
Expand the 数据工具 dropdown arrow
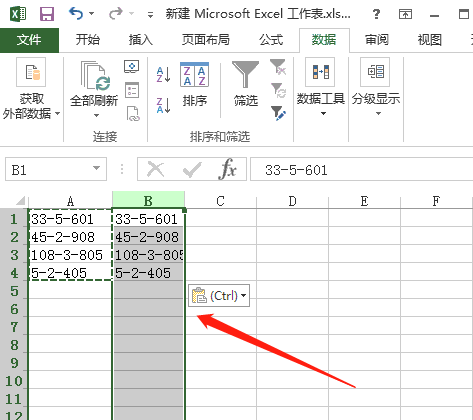click(323, 114)
